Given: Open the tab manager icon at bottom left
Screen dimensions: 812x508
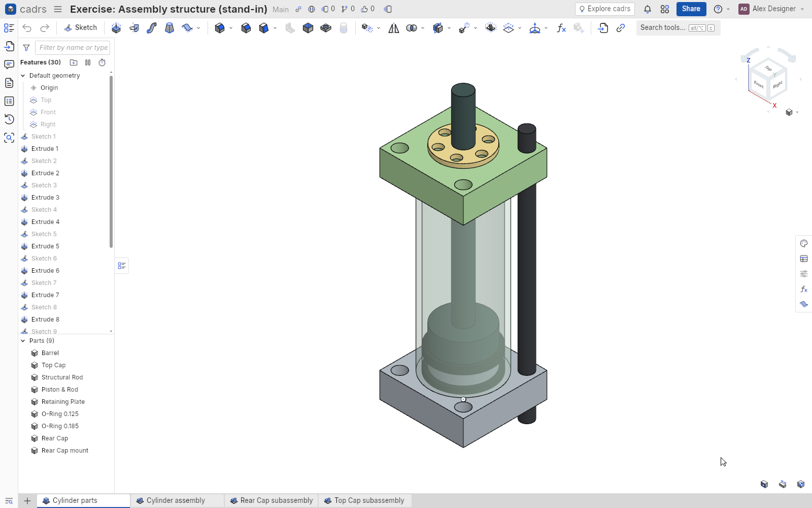Looking at the screenshot, I should click(9, 501).
